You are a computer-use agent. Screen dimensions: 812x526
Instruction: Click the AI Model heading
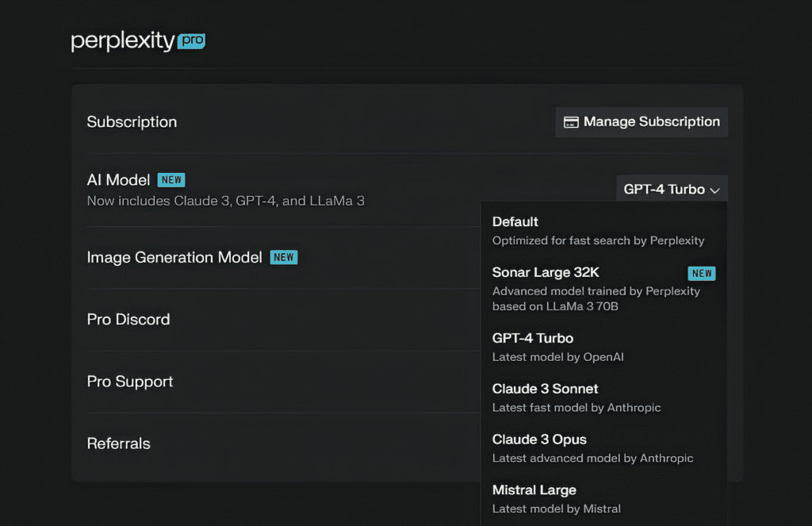point(119,180)
